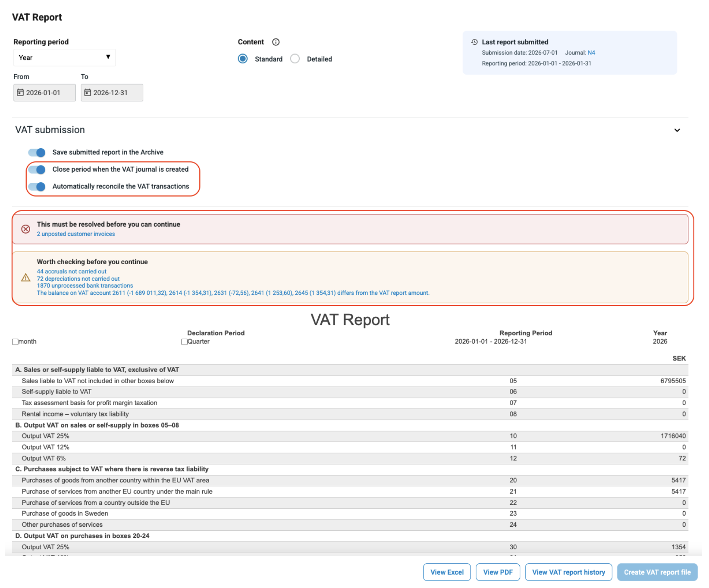Click the SEK currency column header

click(x=679, y=359)
